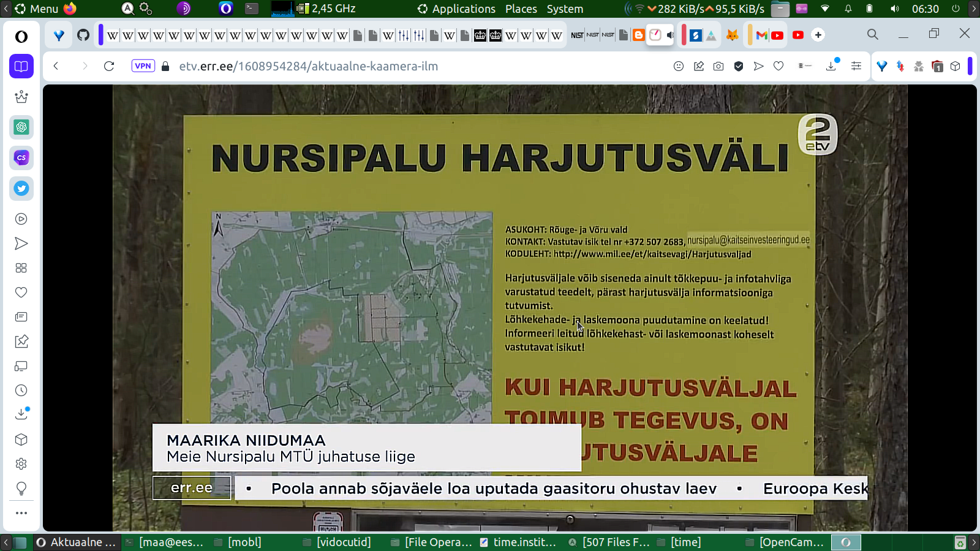
Task: Open the Easy Setup panel
Action: (856, 66)
